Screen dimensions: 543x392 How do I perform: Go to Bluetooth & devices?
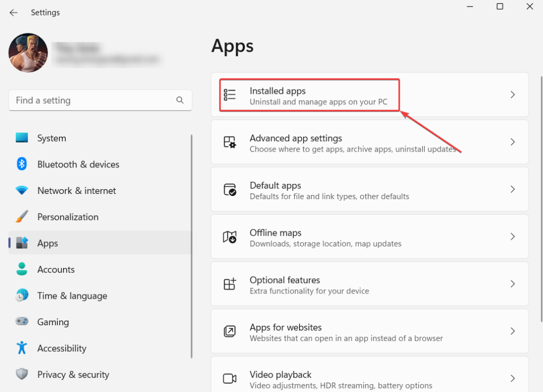click(100, 164)
